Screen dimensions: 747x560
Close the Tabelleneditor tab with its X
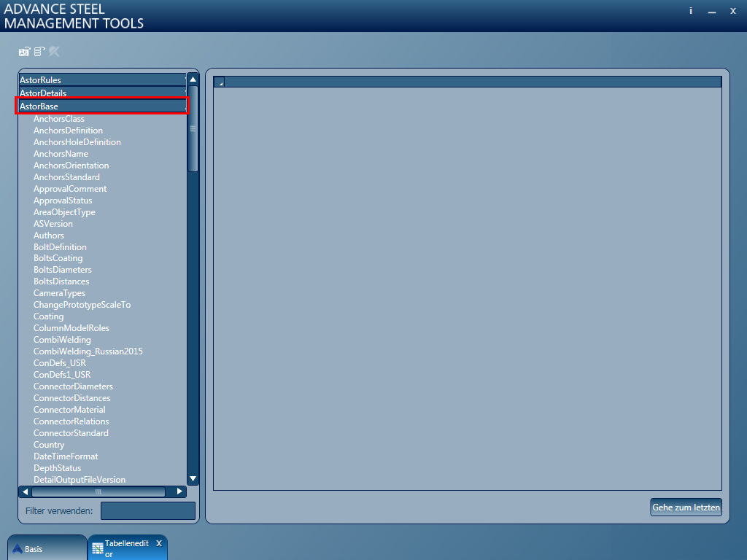tap(159, 543)
